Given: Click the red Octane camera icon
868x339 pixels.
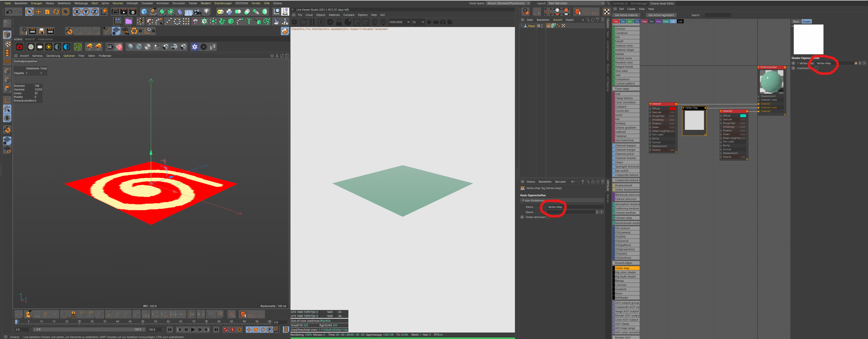Looking at the screenshot, I should point(20,47).
